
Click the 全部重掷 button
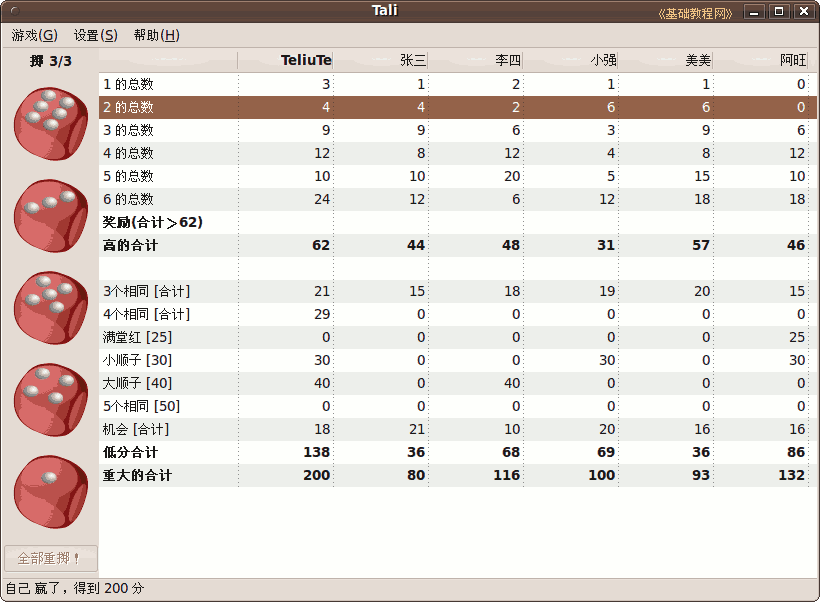tap(50, 558)
